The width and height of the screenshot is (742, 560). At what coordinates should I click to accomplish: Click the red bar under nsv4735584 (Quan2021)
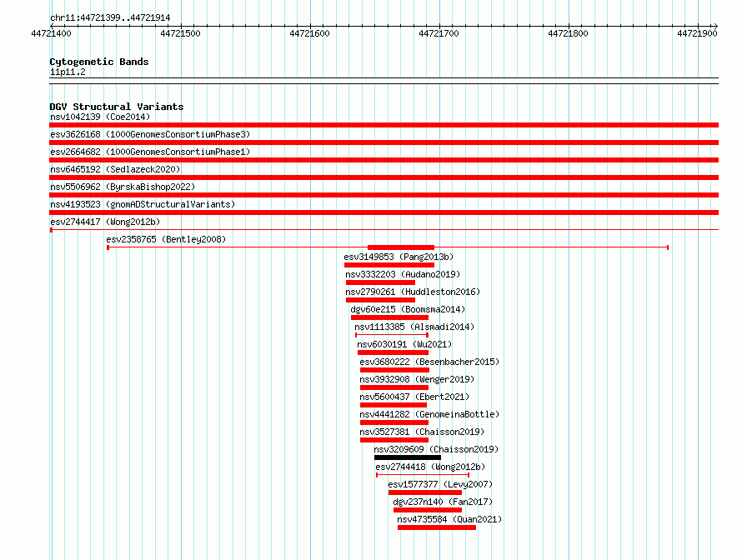point(437,527)
